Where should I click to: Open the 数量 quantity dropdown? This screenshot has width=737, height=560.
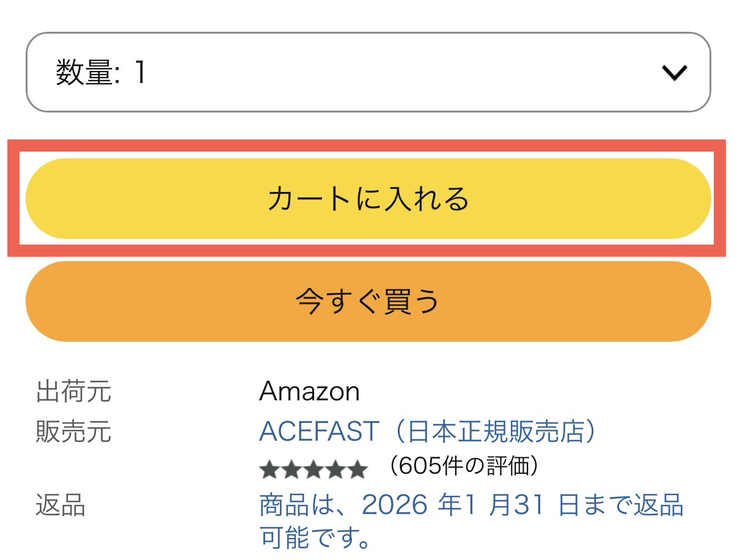tap(367, 72)
